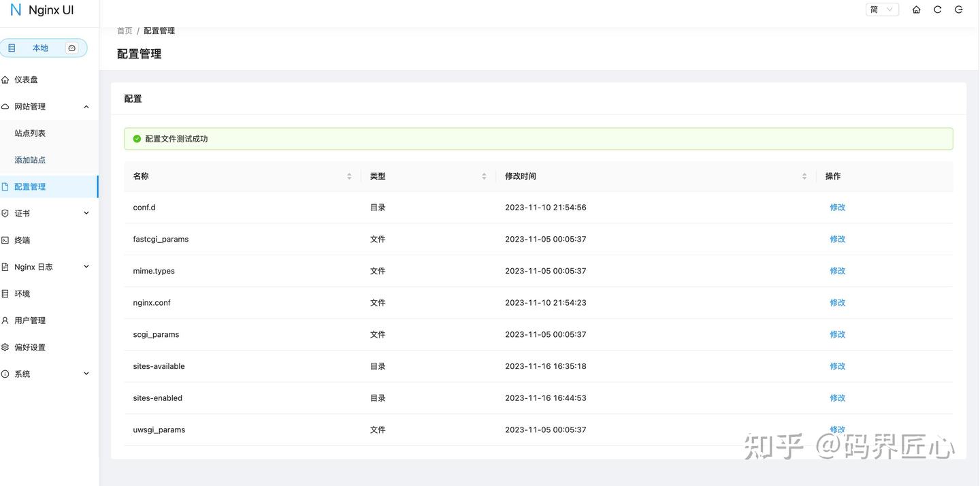Click the clock icon next to 本地
This screenshot has height=486, width=980.
pyautogui.click(x=71, y=48)
